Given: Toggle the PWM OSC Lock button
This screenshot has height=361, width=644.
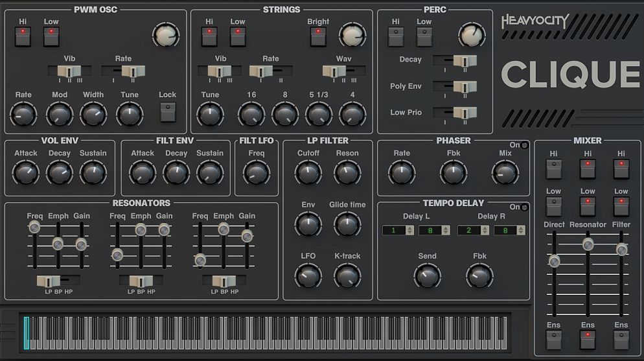Looking at the screenshot, I should pos(168,112).
